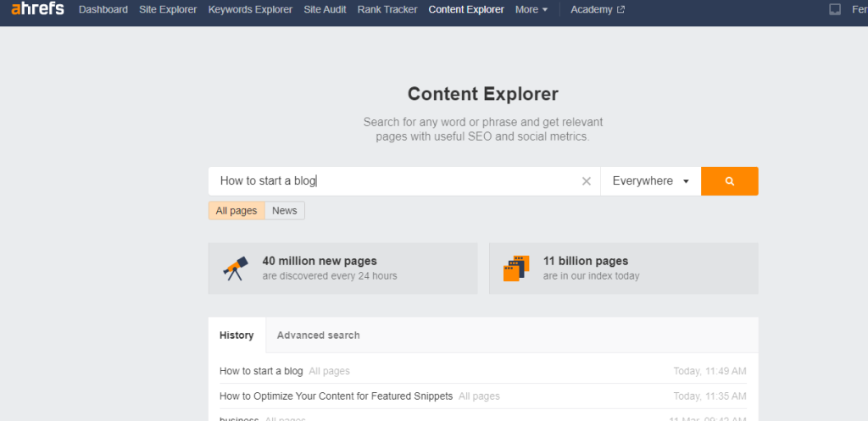Screen dimensions: 868x421
Task: Click the '11 billion pages' text
Action: [586, 261]
